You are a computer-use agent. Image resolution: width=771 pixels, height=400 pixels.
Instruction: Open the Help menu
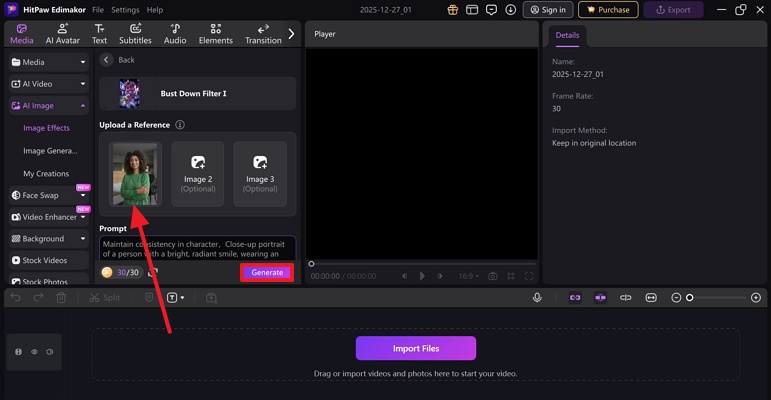coord(154,10)
